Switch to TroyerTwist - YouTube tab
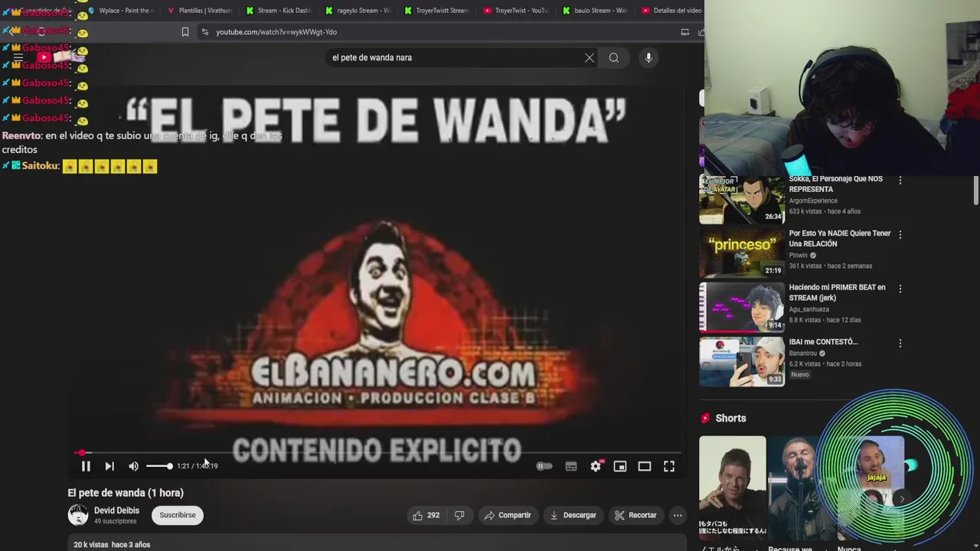This screenshot has width=980, height=551. point(515,11)
